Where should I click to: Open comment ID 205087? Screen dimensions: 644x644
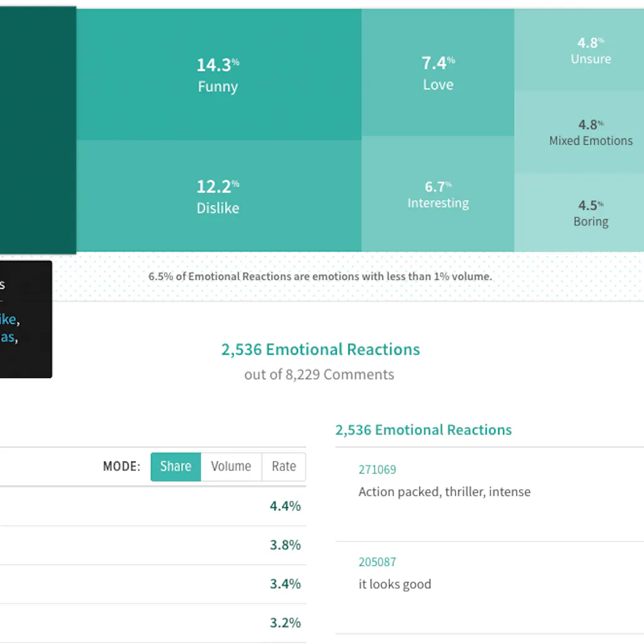[x=377, y=562]
